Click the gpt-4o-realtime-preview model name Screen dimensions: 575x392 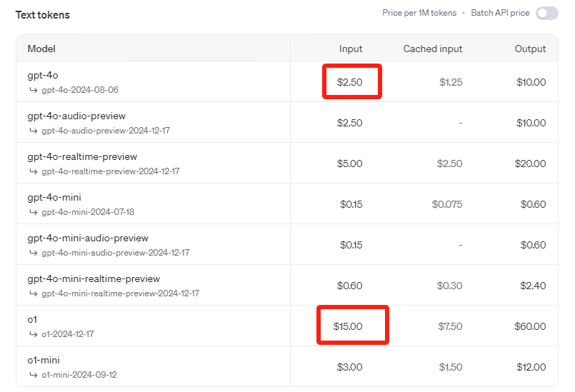(x=82, y=156)
